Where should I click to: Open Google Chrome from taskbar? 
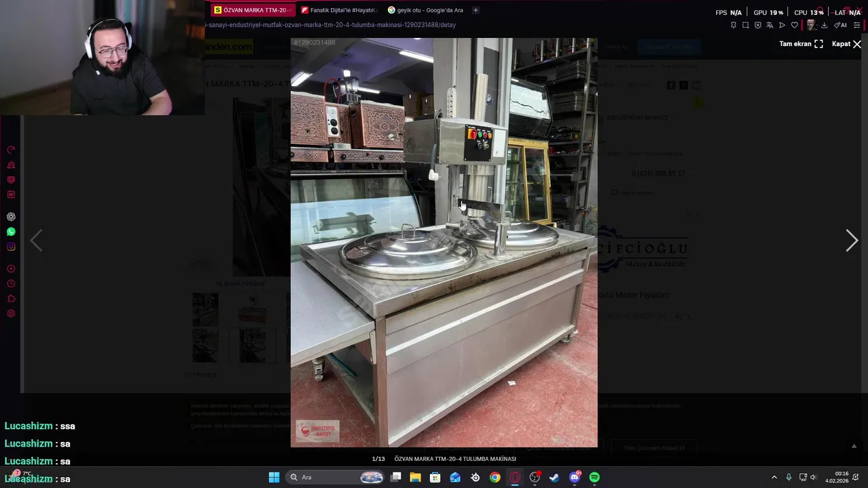(495, 477)
